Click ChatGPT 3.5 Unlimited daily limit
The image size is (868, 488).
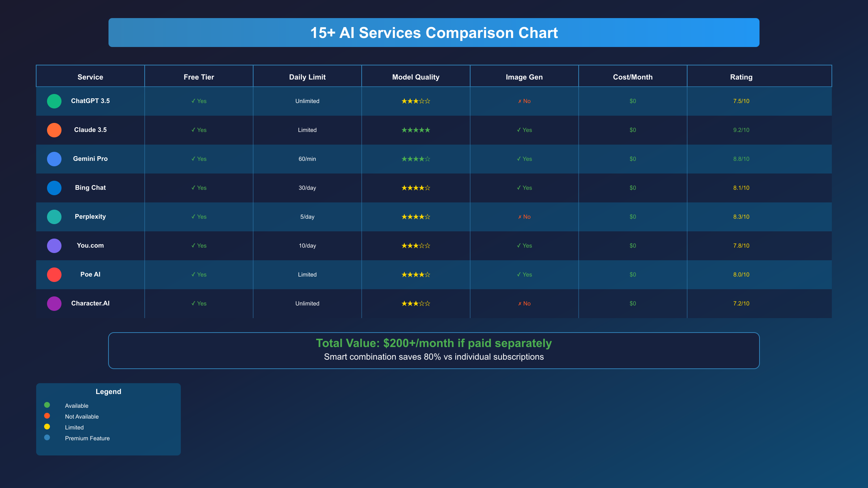(x=307, y=101)
